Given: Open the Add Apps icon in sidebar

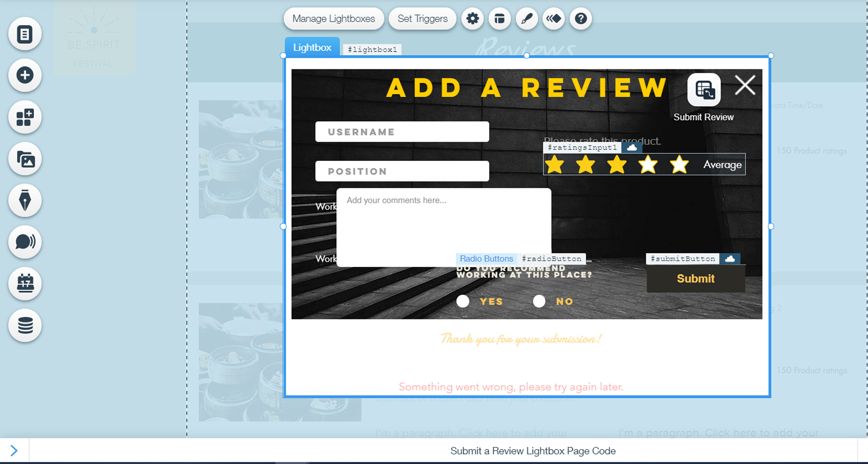Looking at the screenshot, I should 25,118.
